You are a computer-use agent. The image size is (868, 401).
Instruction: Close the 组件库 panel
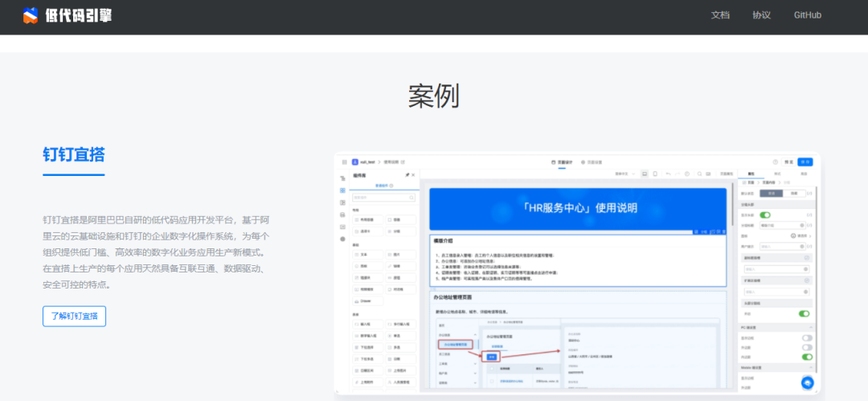(413, 175)
